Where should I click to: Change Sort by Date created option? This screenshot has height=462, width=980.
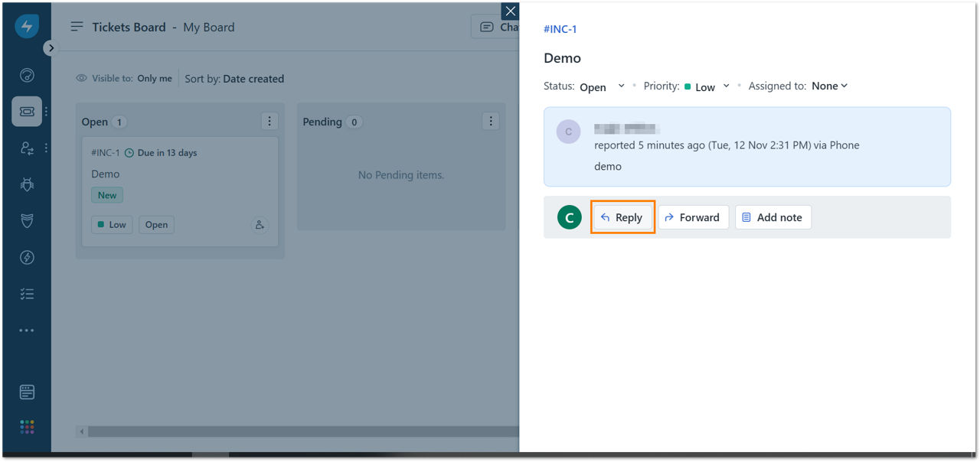[x=253, y=79]
